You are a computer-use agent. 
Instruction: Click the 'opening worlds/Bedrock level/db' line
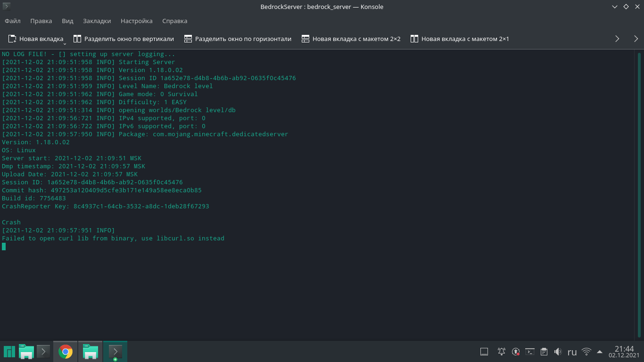click(119, 110)
